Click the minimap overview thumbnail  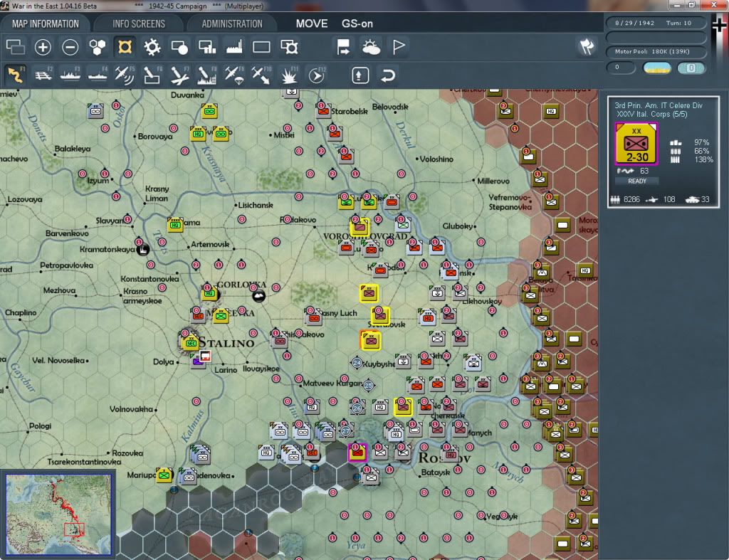click(x=58, y=514)
